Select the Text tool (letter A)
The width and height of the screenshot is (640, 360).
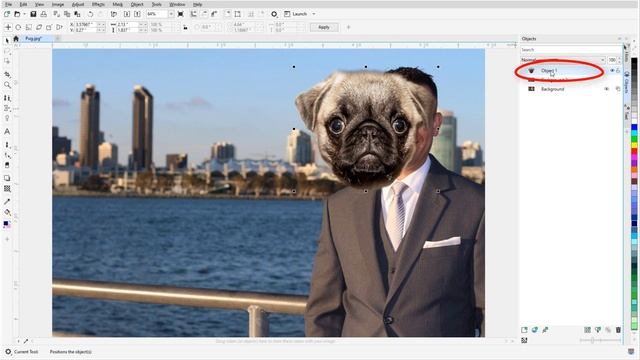7,131
